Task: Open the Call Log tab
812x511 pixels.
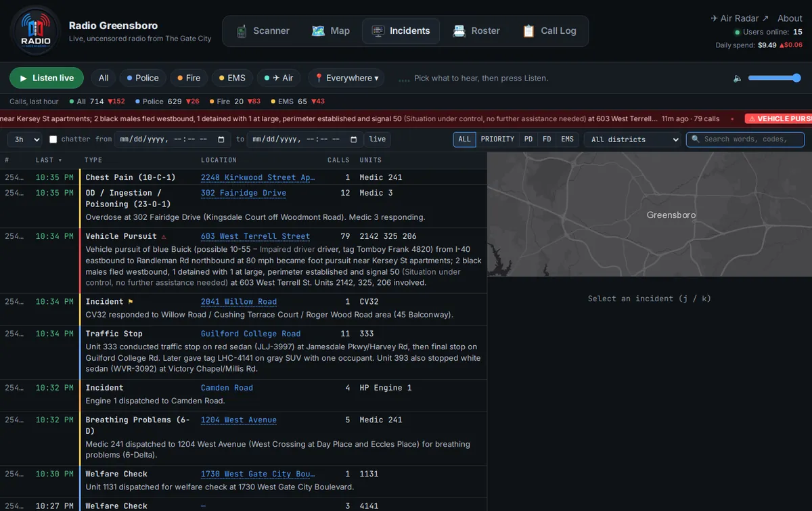Action: point(549,31)
